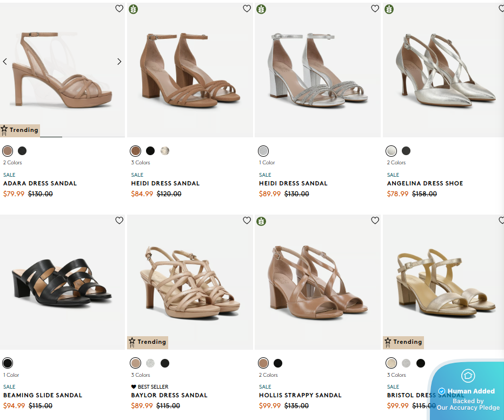Click eco leaf badge on Hollis Strappy Sandal
The height and width of the screenshot is (420, 504).
(x=261, y=222)
